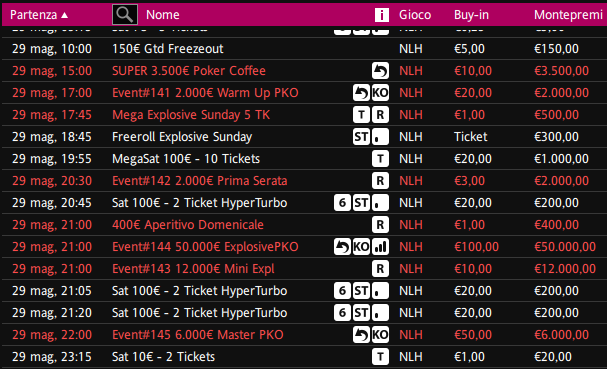Click R rebuy icon on 400€ Aperitivo Domenicale

pyautogui.click(x=380, y=225)
